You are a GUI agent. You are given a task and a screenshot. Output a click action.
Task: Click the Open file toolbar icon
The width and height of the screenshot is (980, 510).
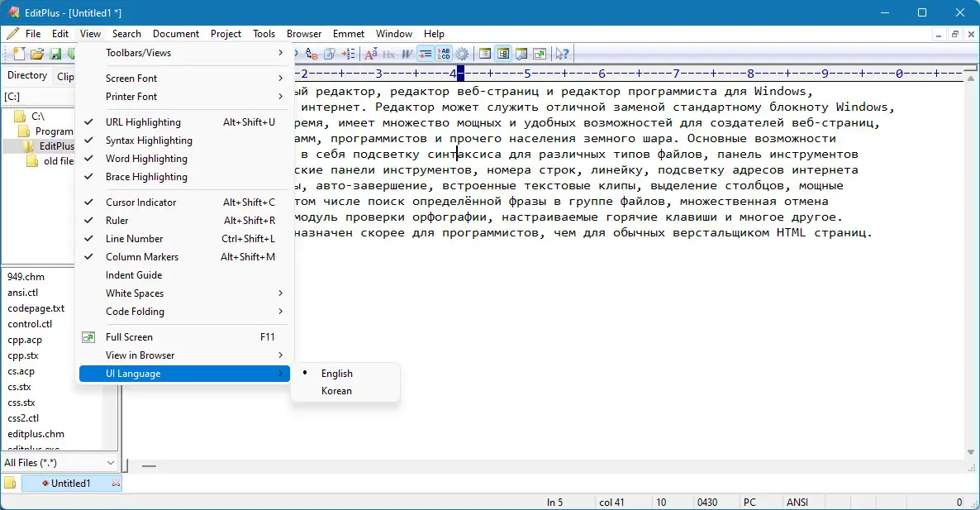coord(37,54)
